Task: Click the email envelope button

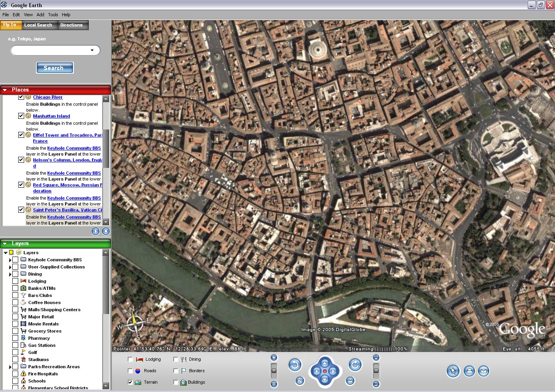Action: click(x=483, y=371)
